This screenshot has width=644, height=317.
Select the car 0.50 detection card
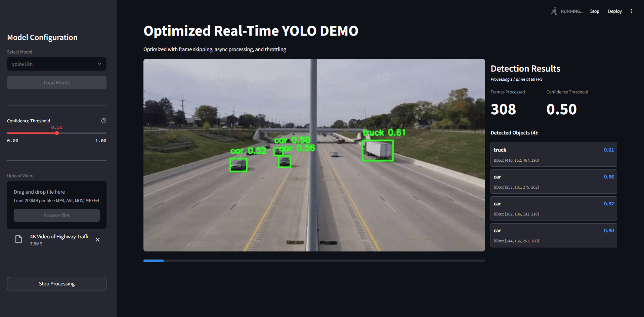pos(553,235)
